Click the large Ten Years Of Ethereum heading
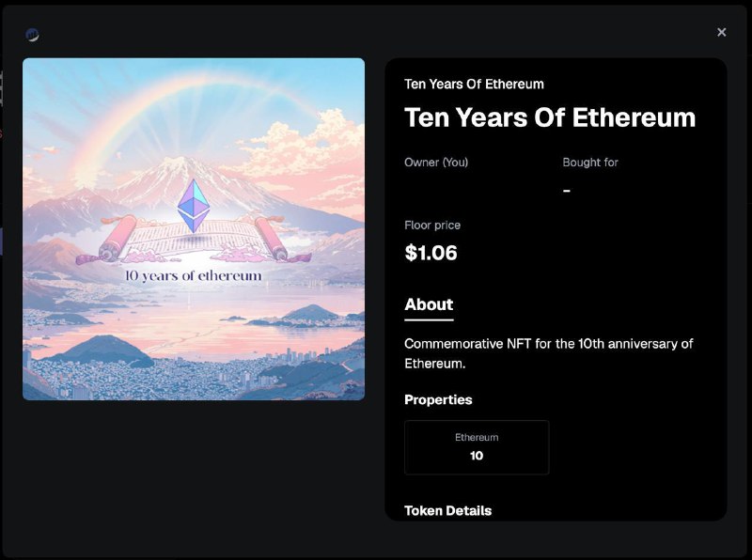The width and height of the screenshot is (752, 560). 550,117
